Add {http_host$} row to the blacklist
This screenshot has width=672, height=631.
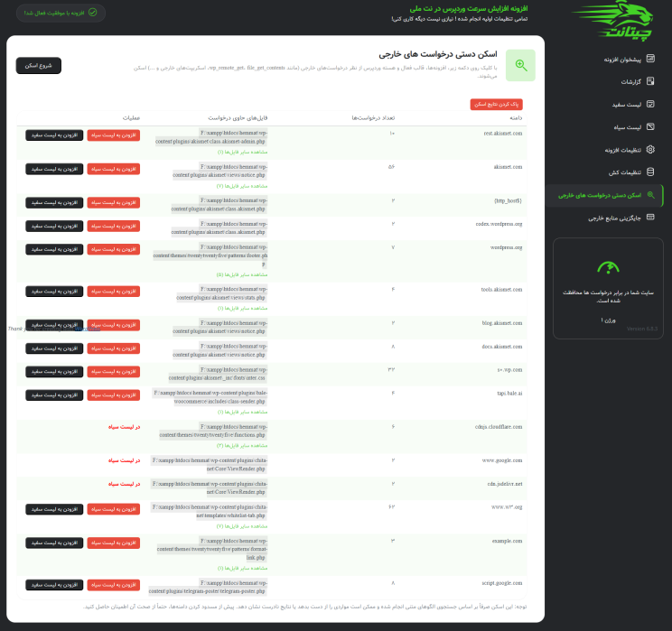pos(114,202)
